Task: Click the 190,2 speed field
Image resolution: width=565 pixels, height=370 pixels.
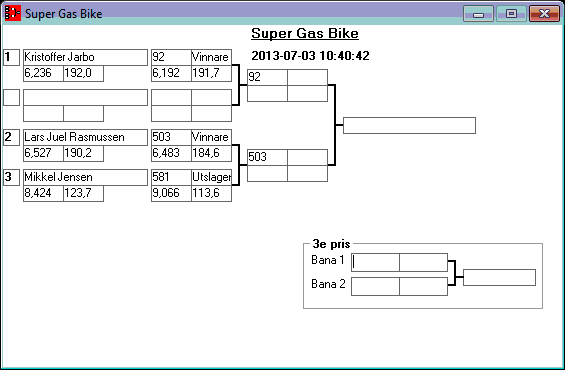Action: click(84, 153)
